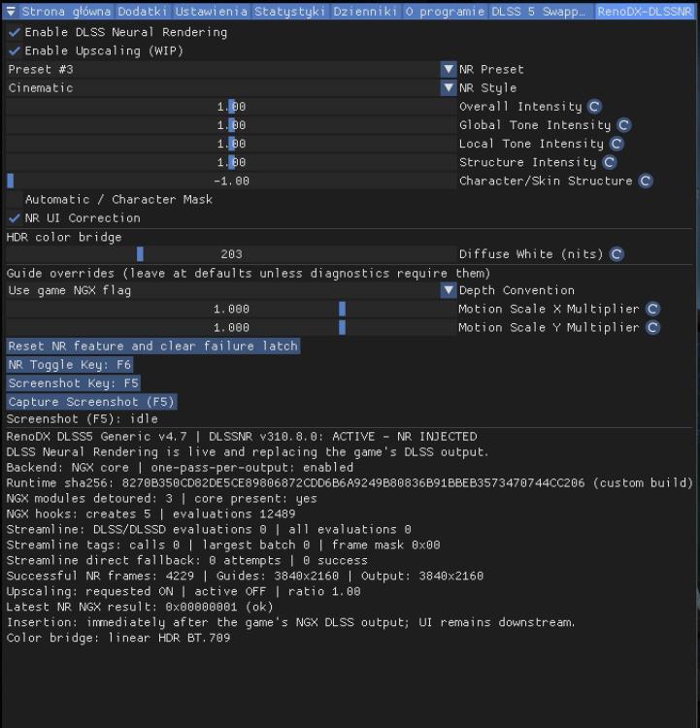Switch to the Statystyki tab
The width and height of the screenshot is (700, 728).
click(x=290, y=12)
